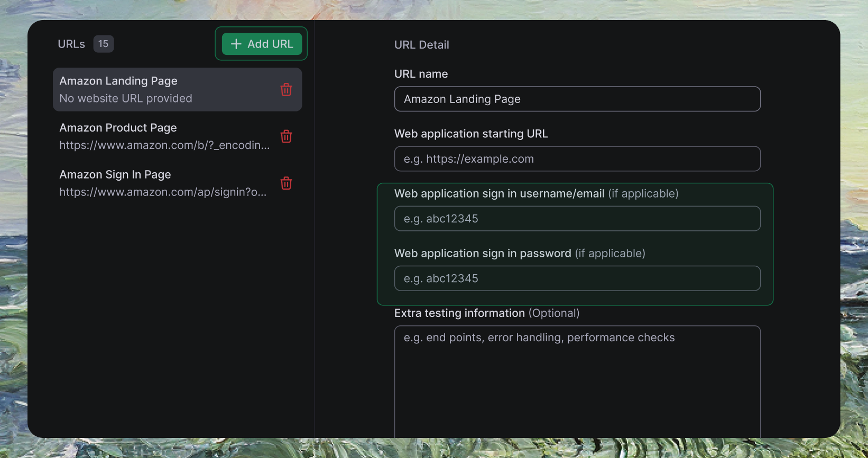Select Amazon Product Page in the URL list

pyautogui.click(x=178, y=136)
